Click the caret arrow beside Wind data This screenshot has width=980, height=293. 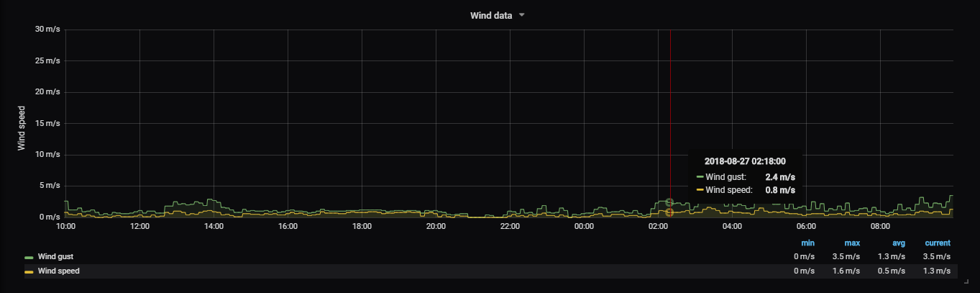tap(522, 15)
